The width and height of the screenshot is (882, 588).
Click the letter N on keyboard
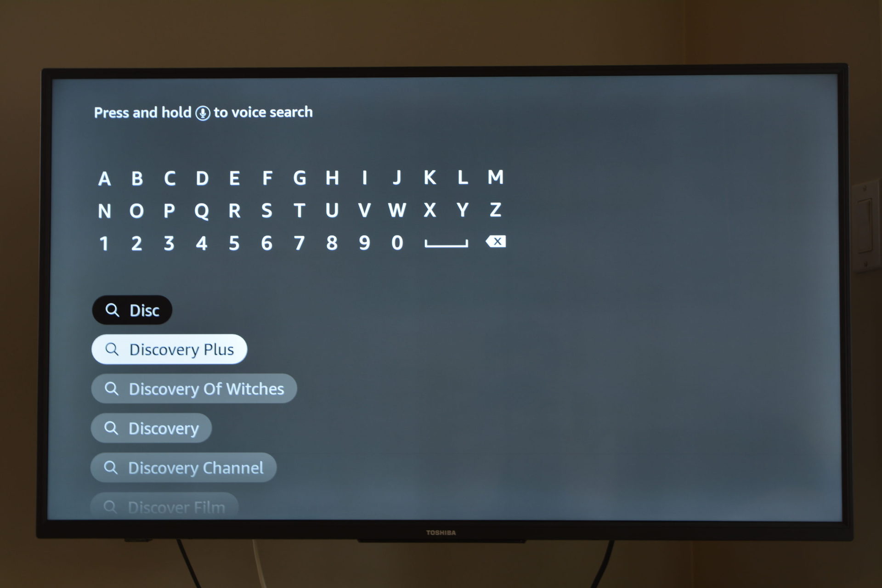(x=105, y=209)
